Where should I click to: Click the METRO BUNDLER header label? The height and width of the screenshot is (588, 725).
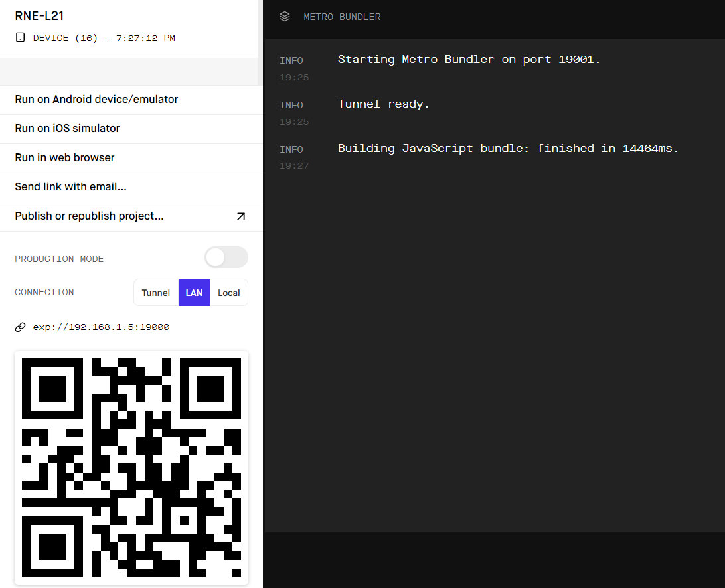pyautogui.click(x=342, y=17)
